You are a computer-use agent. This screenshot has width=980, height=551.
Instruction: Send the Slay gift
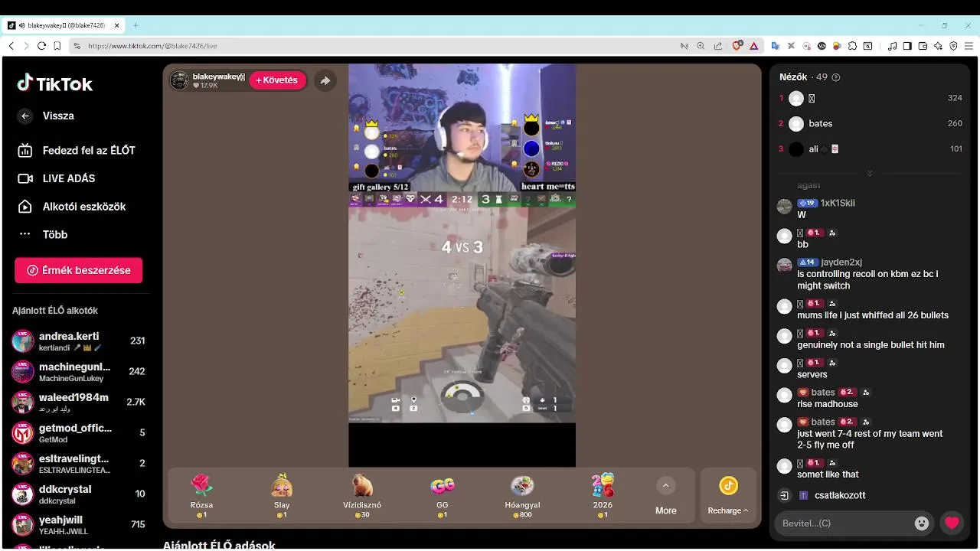click(282, 496)
